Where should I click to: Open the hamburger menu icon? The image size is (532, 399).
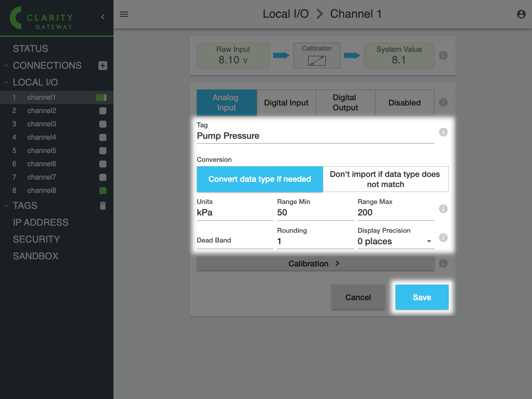124,14
